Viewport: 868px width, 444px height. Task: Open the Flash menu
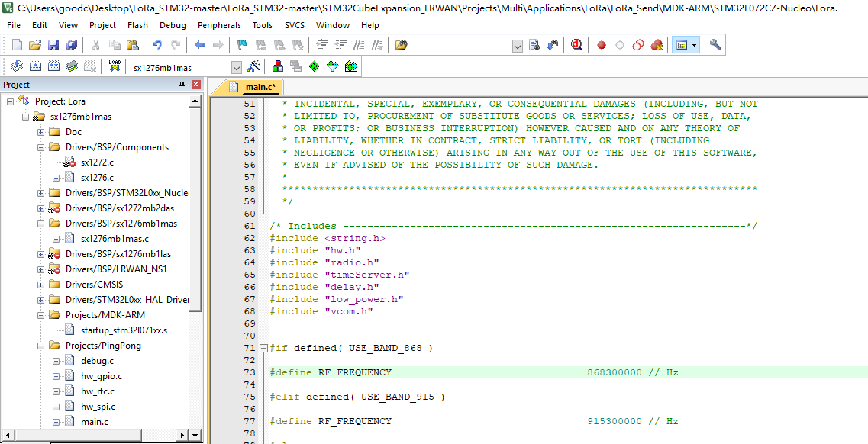click(137, 25)
